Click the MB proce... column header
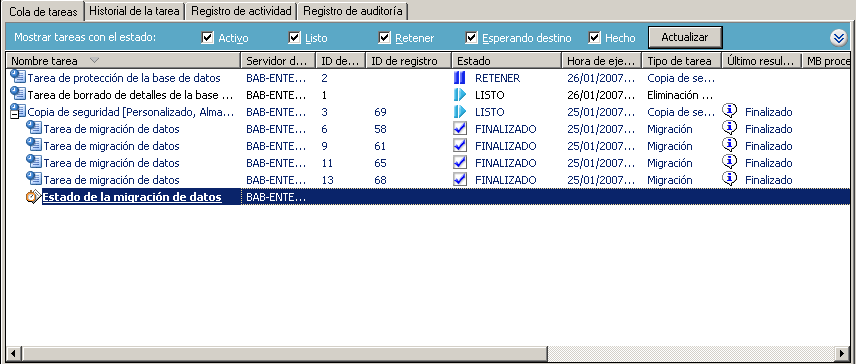The height and width of the screenshot is (364, 856). [x=826, y=61]
